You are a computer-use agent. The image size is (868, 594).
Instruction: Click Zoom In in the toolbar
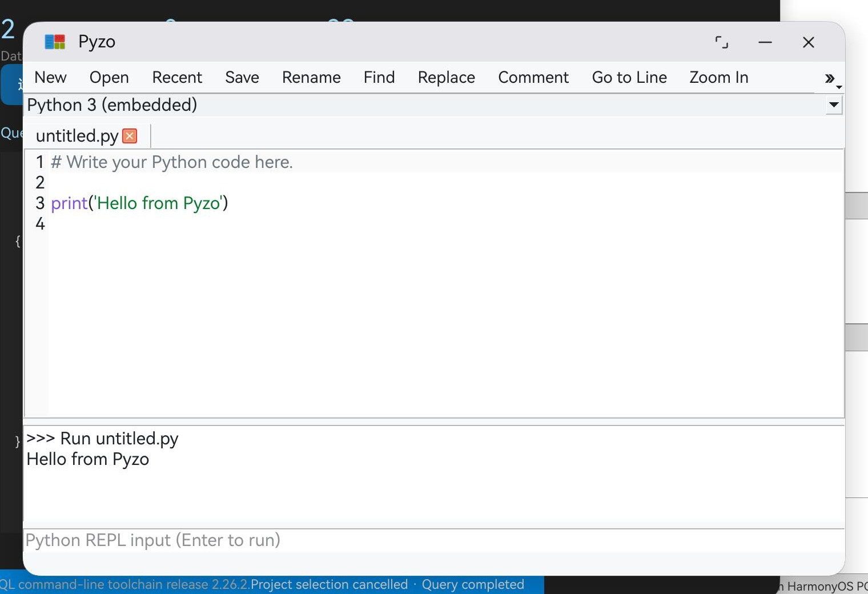[x=719, y=77]
